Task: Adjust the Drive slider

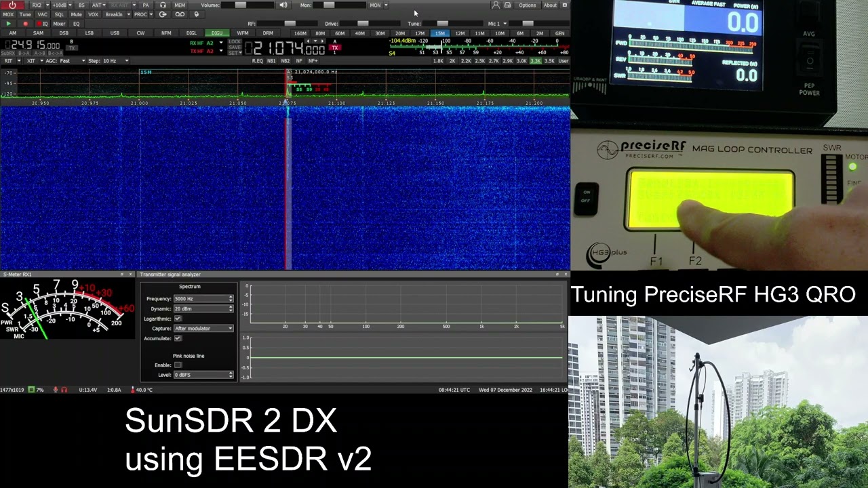Action: [370, 24]
